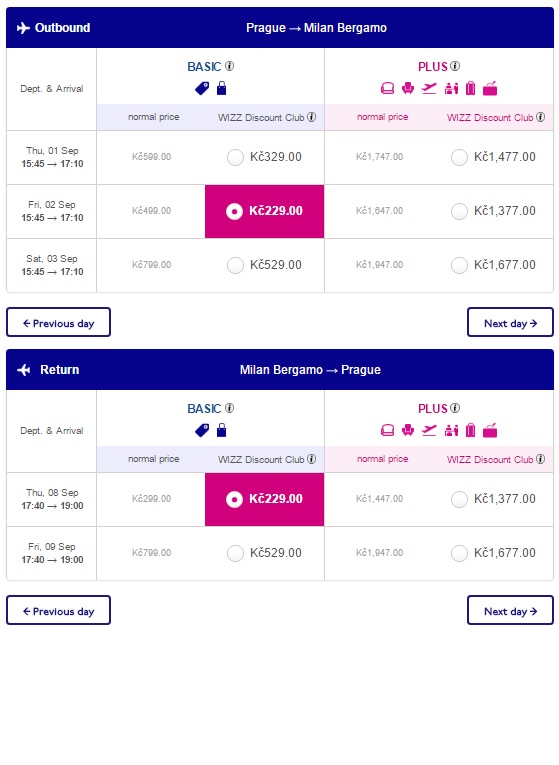
Task: Click the info icon next to return BASIC
Action: (x=229, y=408)
